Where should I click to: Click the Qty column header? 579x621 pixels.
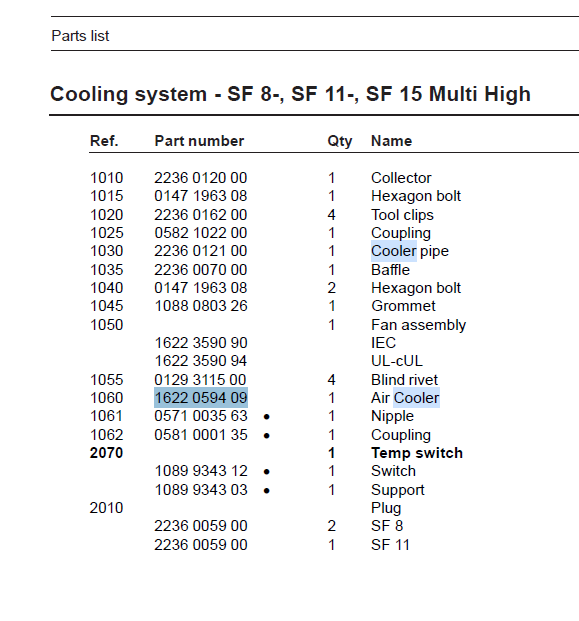340,141
